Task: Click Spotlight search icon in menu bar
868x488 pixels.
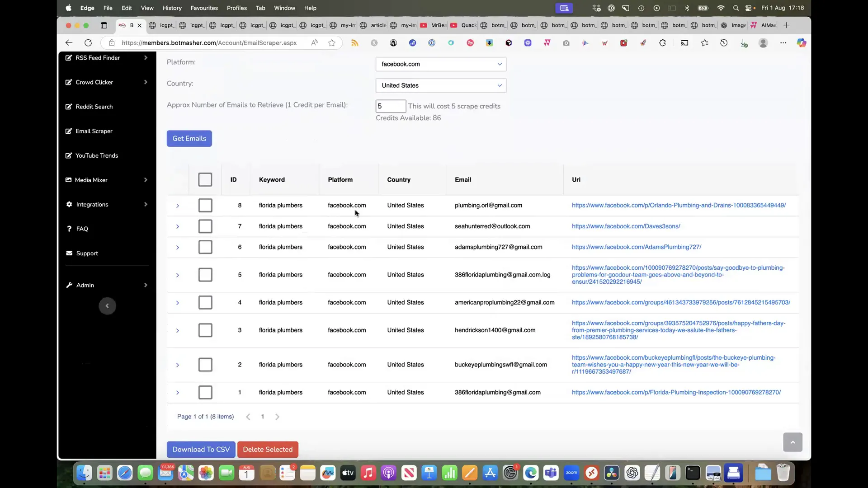Action: click(736, 8)
